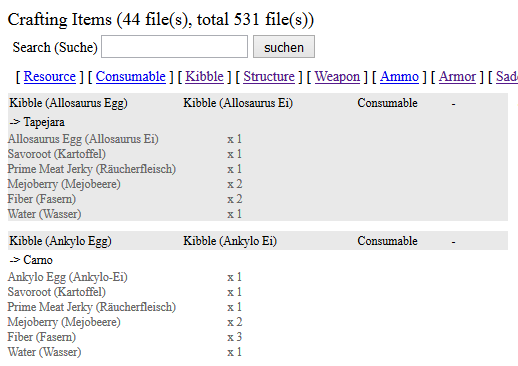Click the suchen button
518x366 pixels.
pyautogui.click(x=284, y=47)
